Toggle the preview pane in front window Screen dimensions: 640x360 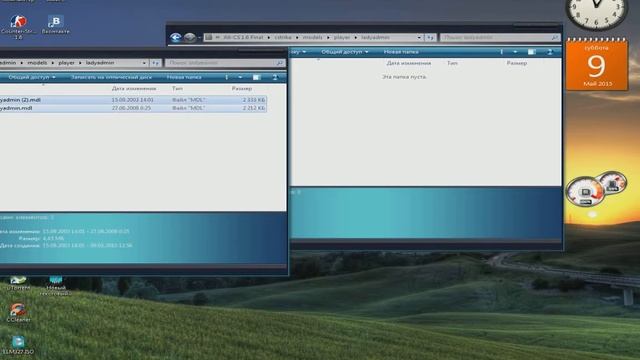[x=257, y=77]
